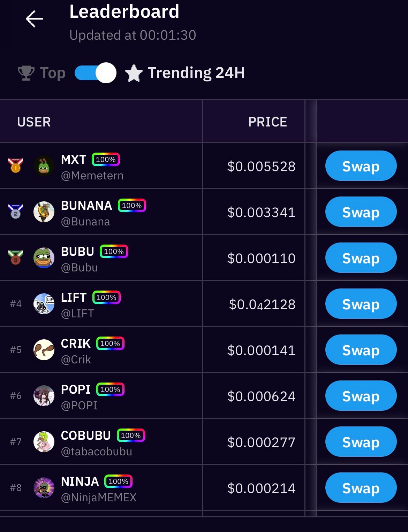The height and width of the screenshot is (532, 408).
Task: Open BUNANA token avatar icon
Action: click(44, 212)
